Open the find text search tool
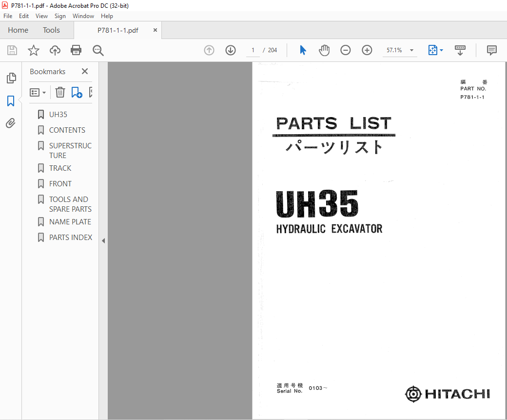The width and height of the screenshot is (507, 420). (x=98, y=50)
